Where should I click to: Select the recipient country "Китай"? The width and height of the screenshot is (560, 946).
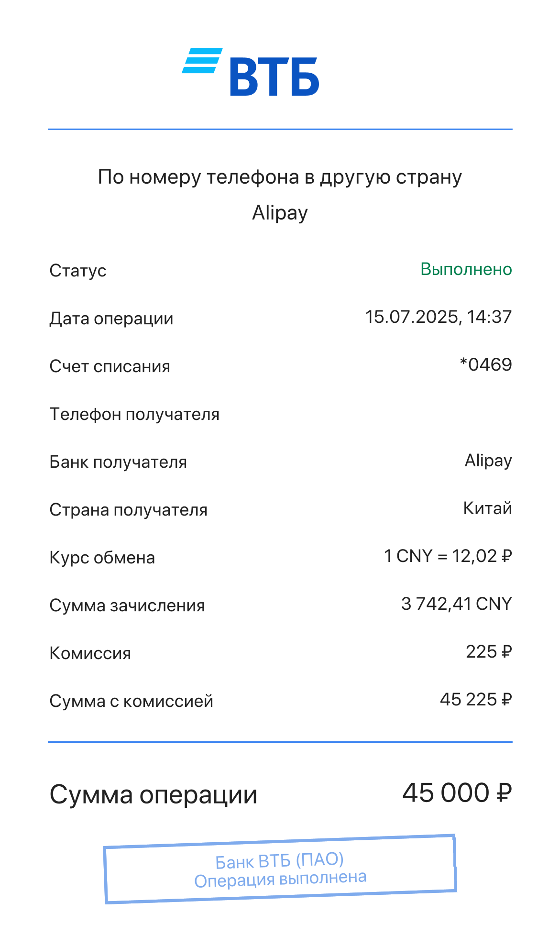487,508
